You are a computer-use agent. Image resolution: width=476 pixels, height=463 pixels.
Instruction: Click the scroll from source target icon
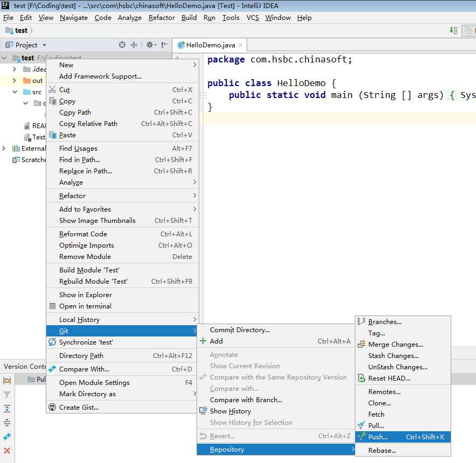coord(122,45)
